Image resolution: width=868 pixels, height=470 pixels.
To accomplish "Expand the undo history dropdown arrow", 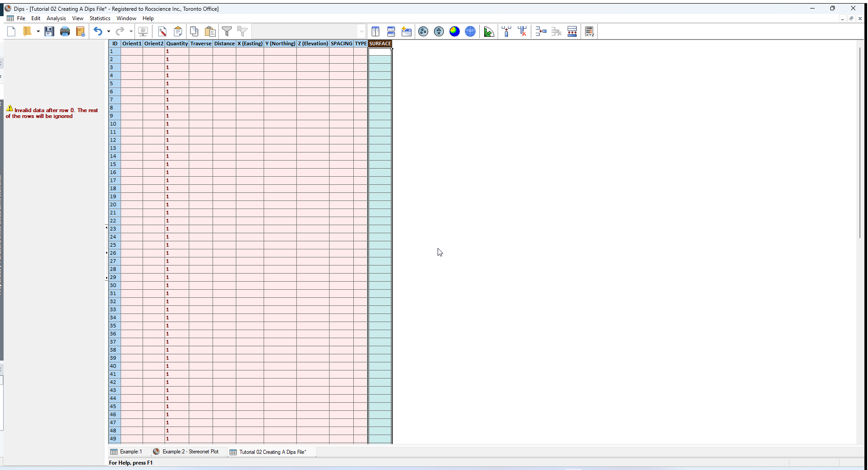I will point(108,31).
